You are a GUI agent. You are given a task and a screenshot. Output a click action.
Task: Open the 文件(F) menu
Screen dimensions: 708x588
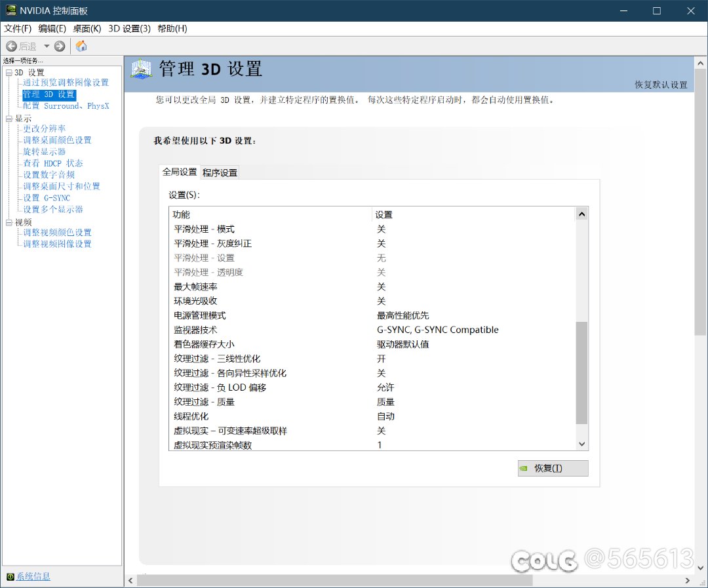(18, 28)
